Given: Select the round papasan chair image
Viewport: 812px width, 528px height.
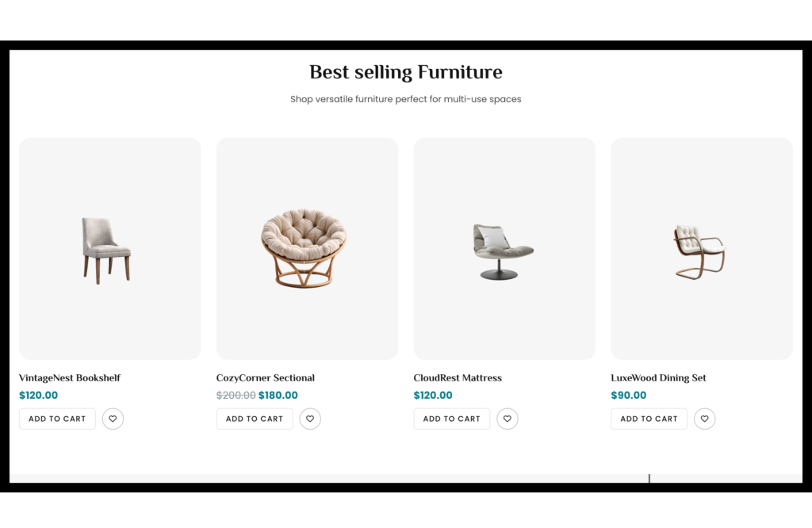Looking at the screenshot, I should [x=304, y=247].
